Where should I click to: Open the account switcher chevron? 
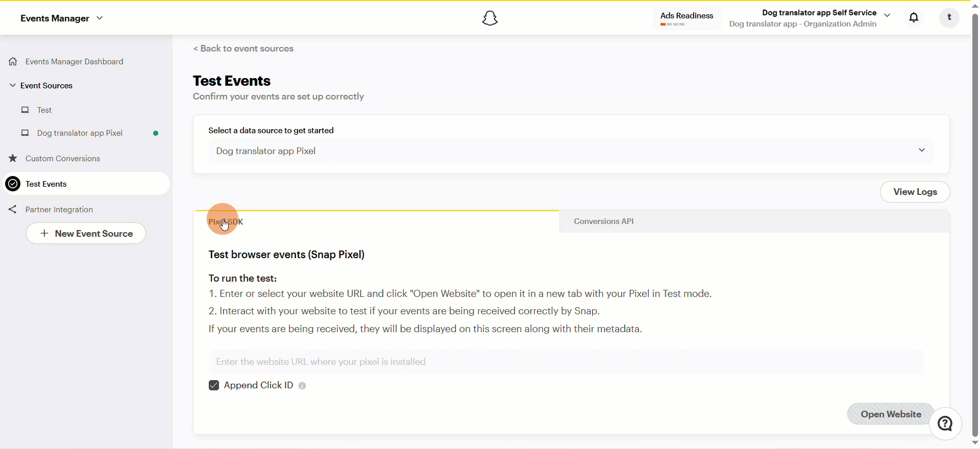887,15
